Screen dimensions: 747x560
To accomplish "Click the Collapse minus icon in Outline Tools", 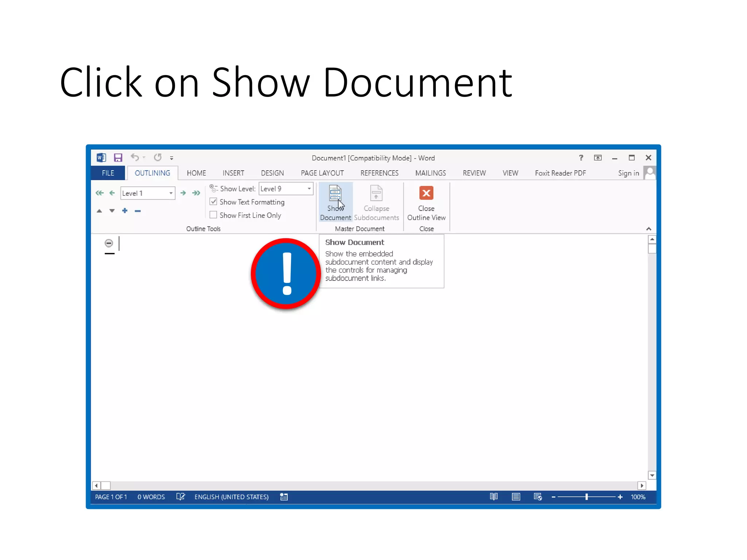I will [138, 211].
